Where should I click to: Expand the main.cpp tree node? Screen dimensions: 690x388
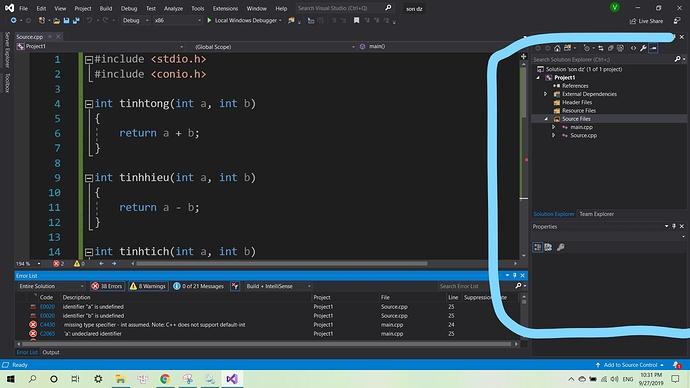[x=554, y=127]
